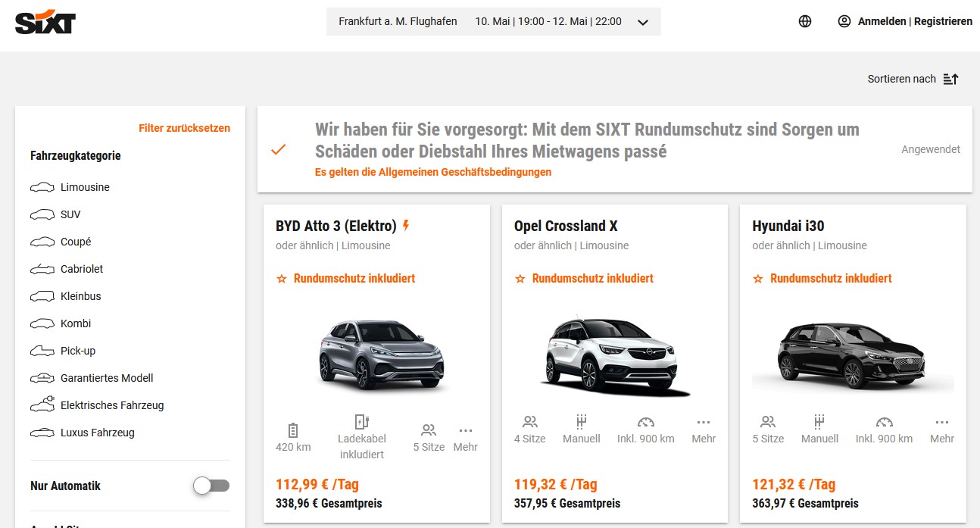Select Elektrisches Fahrzeug filter
980x528 pixels.
click(x=96, y=405)
